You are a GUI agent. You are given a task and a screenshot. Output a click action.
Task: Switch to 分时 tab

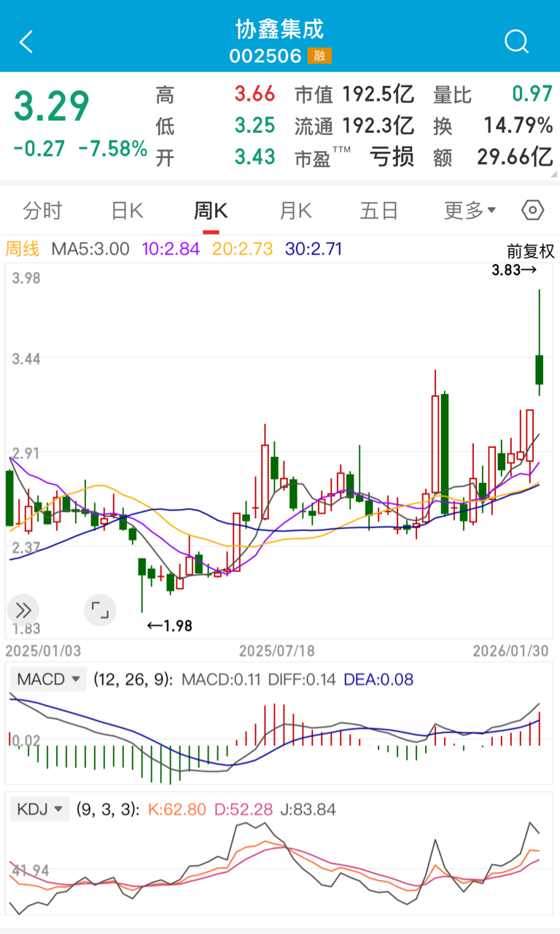(43, 211)
